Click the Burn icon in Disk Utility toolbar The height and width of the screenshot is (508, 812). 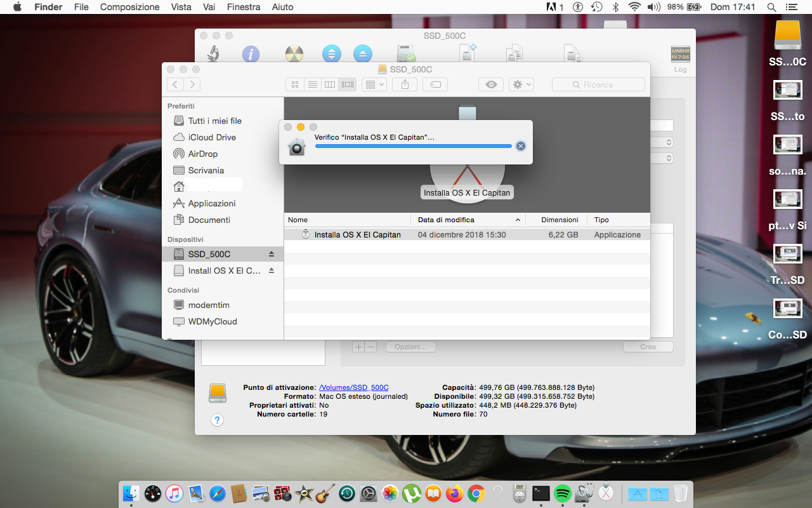294,53
